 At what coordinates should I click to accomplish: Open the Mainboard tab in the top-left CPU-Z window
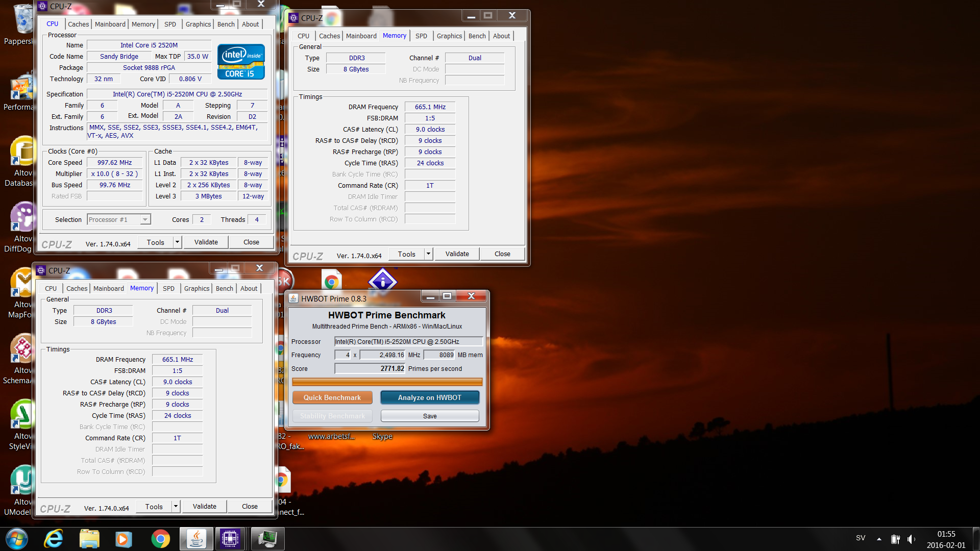[x=110, y=24]
